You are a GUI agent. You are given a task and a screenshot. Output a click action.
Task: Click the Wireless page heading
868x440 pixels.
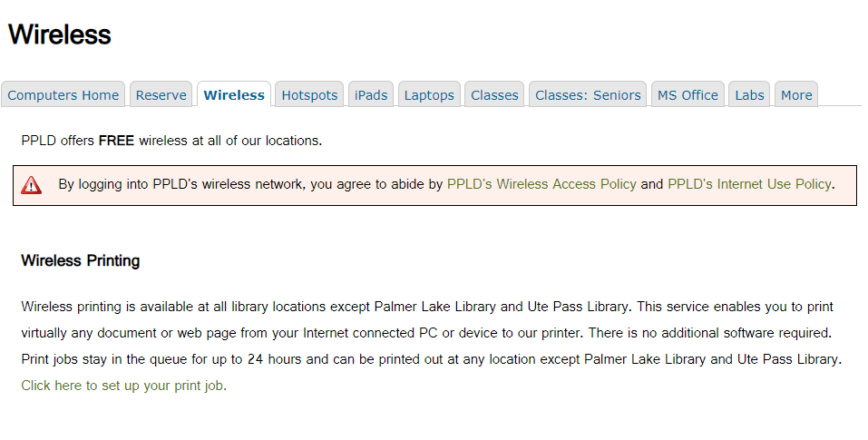pos(60,35)
